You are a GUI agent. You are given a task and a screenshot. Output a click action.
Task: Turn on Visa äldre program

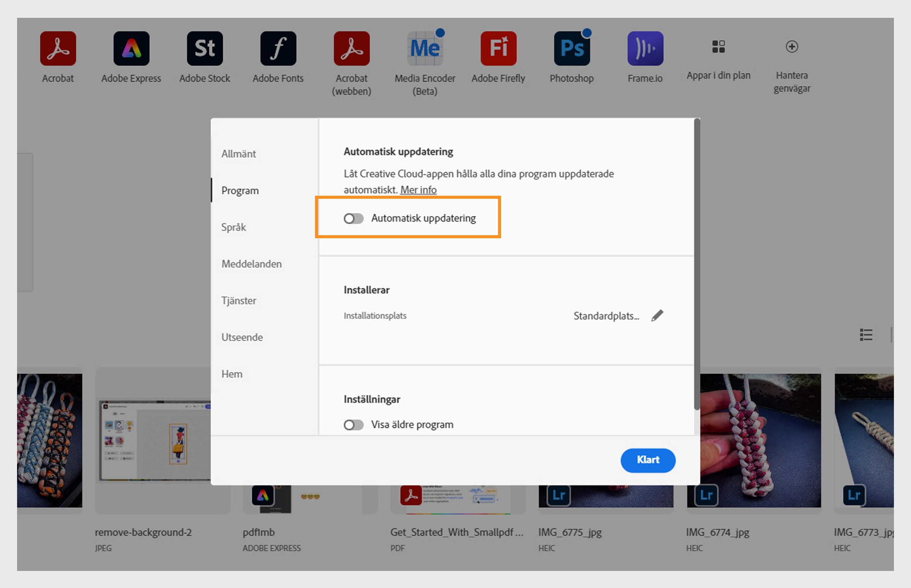(x=353, y=424)
